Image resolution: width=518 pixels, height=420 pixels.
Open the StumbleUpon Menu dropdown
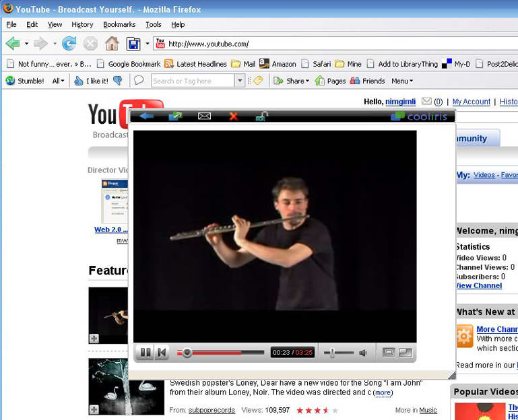click(x=402, y=81)
